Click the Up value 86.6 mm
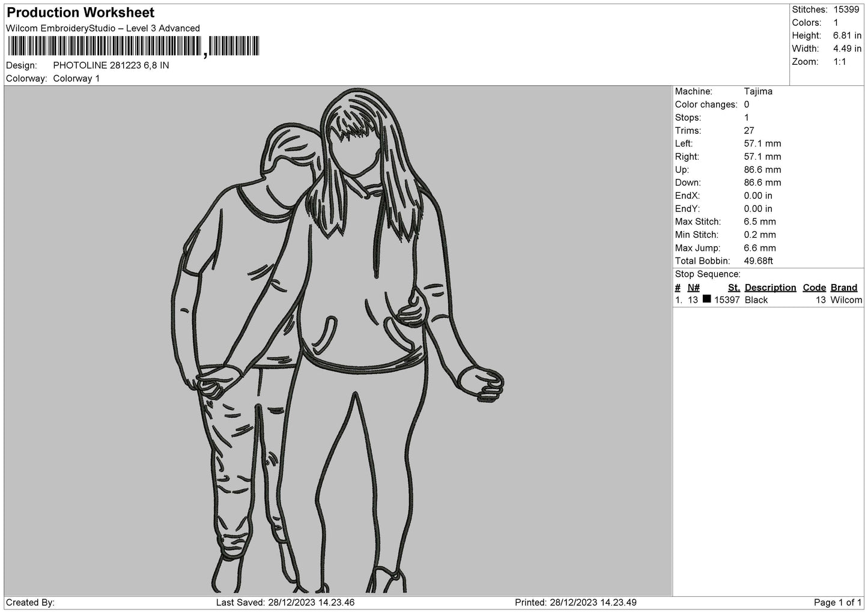 (762, 170)
